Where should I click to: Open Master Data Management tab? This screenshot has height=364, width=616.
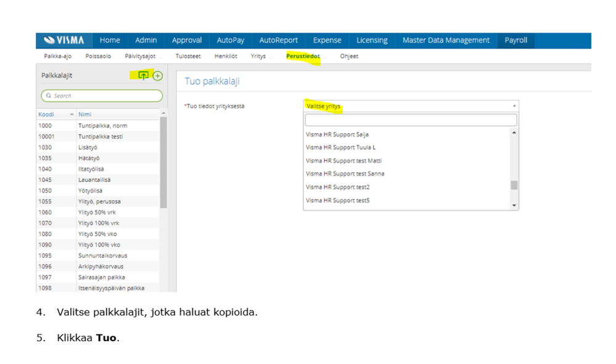click(446, 41)
